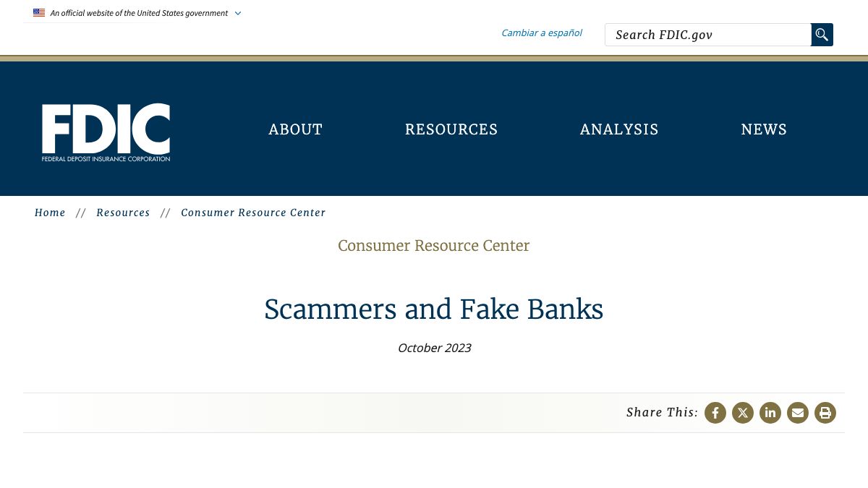The height and width of the screenshot is (488, 868).
Task: Navigate to Home via the breadcrumb
Action: [50, 213]
